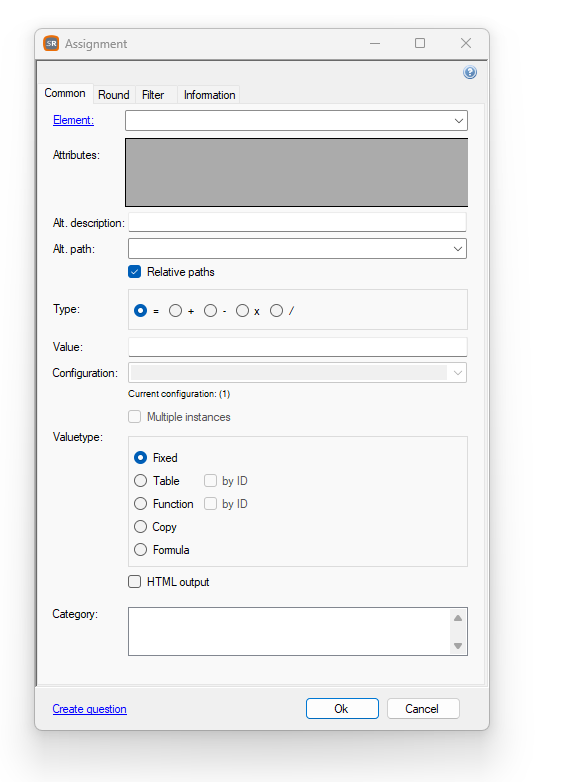Image resolution: width=583 pixels, height=782 pixels.
Task: Open the Filter tab
Action: (x=153, y=95)
